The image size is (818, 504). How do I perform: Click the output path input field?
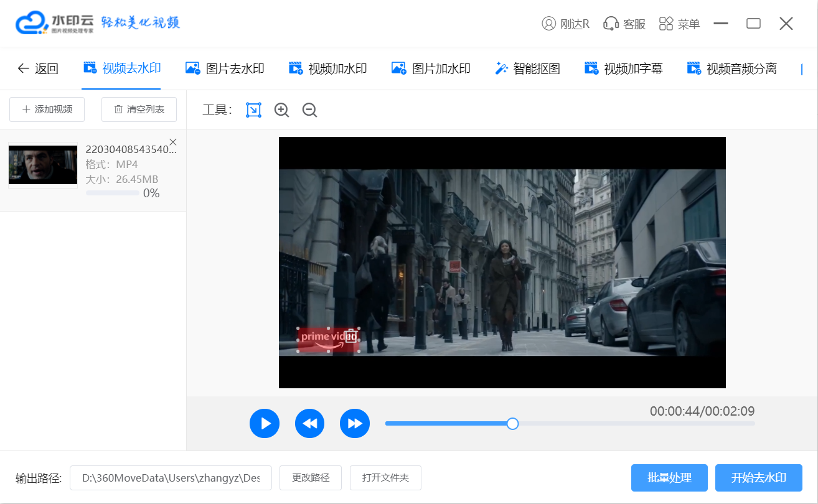click(x=171, y=478)
